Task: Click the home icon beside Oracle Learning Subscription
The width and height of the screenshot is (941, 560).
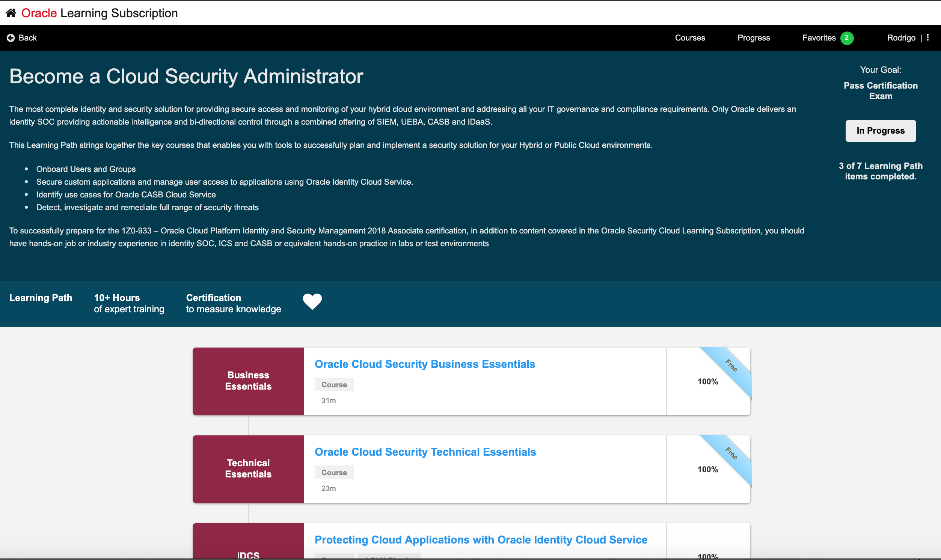Action: click(11, 13)
